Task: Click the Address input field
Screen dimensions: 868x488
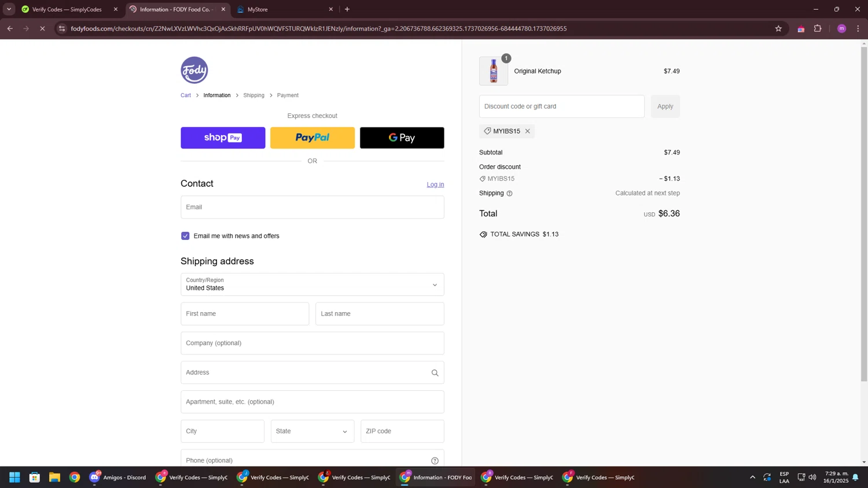Action: (x=312, y=372)
